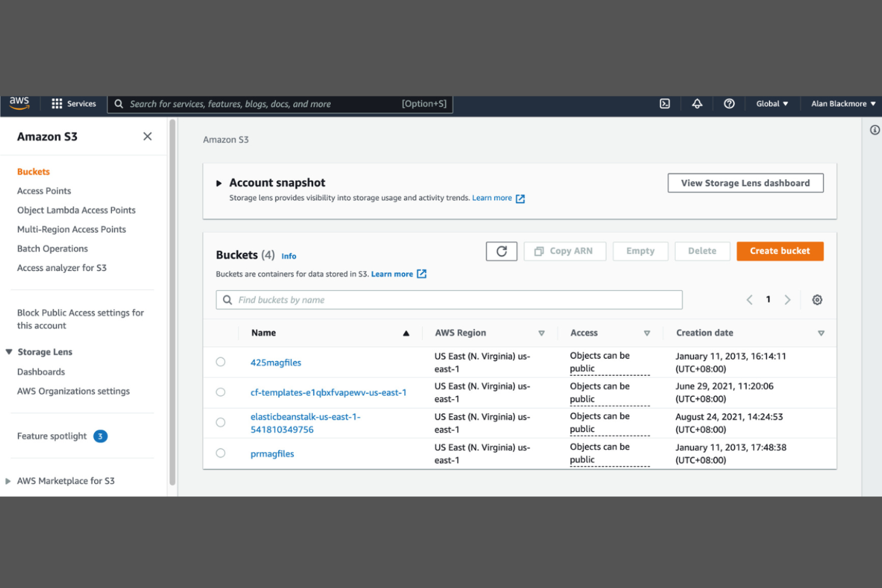Refresh the buckets list
The height and width of the screenshot is (588, 882).
click(x=501, y=251)
